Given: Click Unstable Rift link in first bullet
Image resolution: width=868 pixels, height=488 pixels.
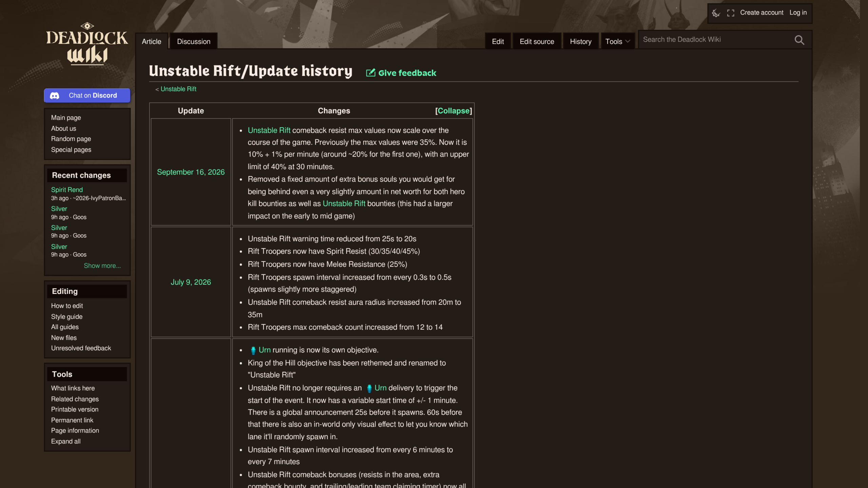Looking at the screenshot, I should point(269,130).
